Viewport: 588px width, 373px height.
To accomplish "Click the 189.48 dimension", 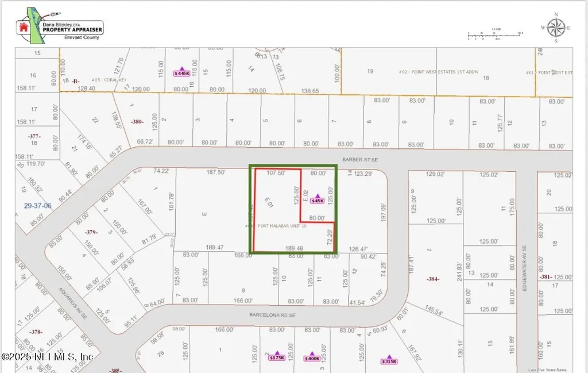I will coord(294,248).
